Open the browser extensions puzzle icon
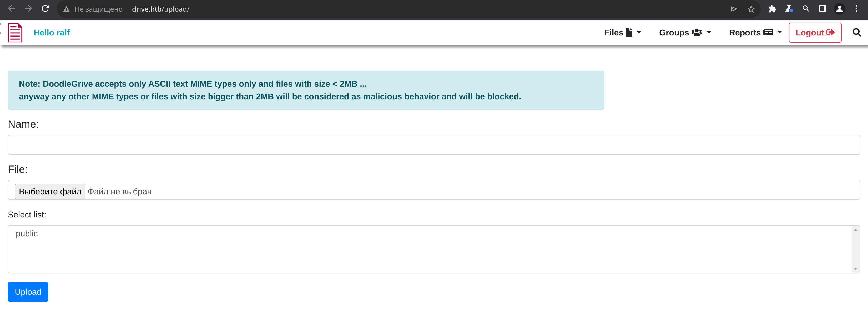The width and height of the screenshot is (868, 311). click(772, 9)
